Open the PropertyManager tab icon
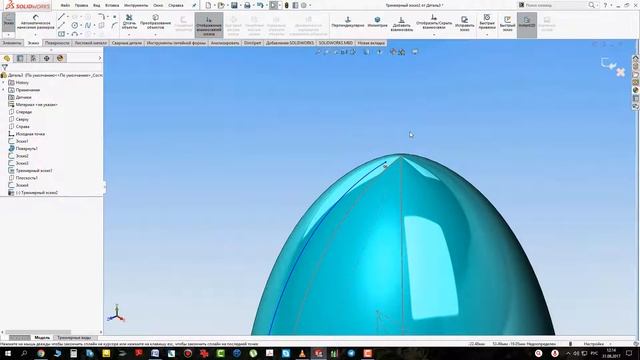This screenshot has height=360, width=640. click(x=20, y=58)
